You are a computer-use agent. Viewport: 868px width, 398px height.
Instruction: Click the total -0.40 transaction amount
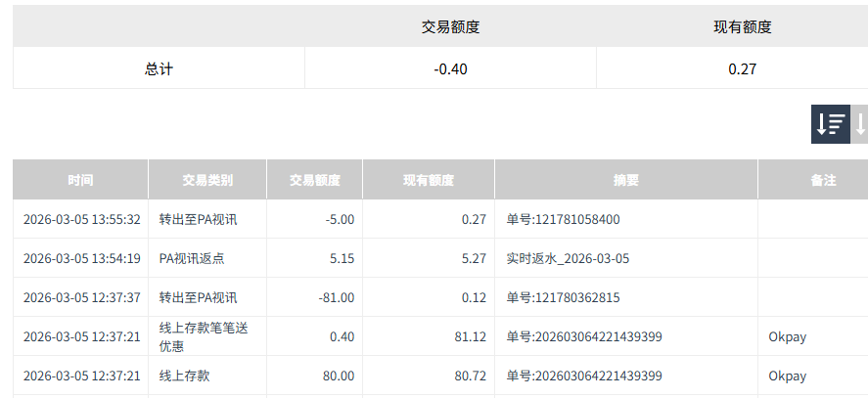coord(450,69)
